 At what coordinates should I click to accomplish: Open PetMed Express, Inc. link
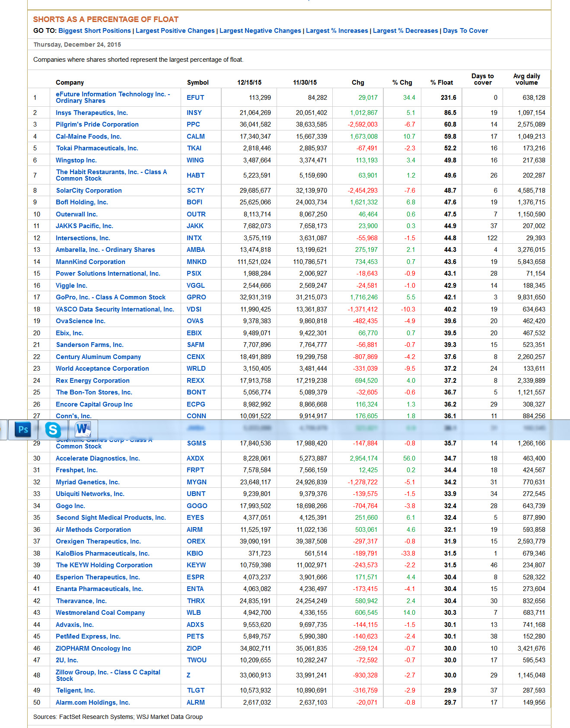point(88,636)
